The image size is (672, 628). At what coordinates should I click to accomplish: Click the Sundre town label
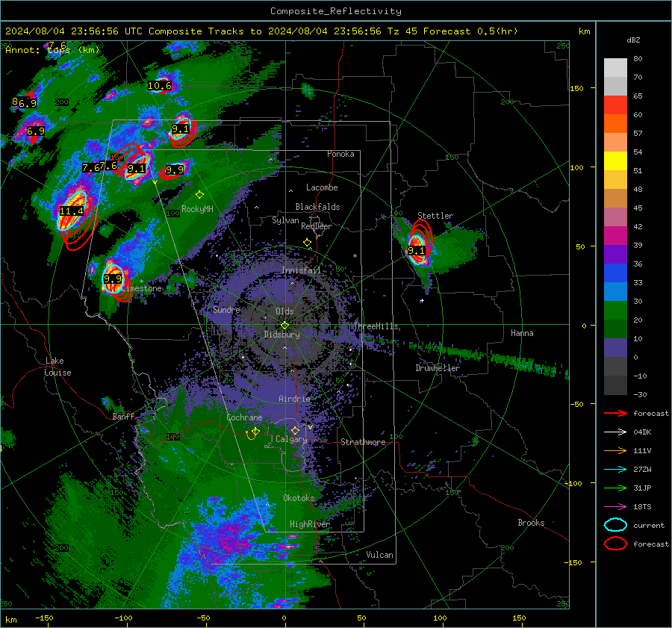pyautogui.click(x=226, y=309)
